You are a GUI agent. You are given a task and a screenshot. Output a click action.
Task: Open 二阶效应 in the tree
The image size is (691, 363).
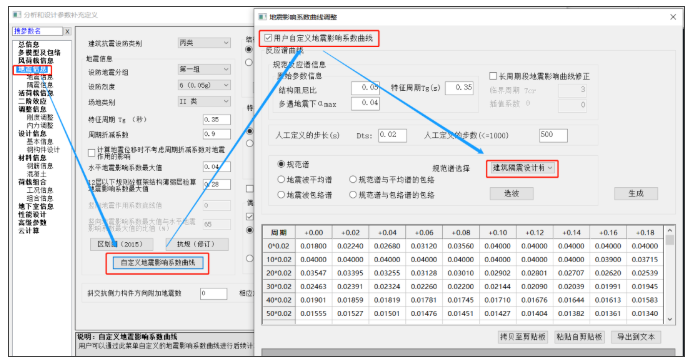click(x=32, y=101)
